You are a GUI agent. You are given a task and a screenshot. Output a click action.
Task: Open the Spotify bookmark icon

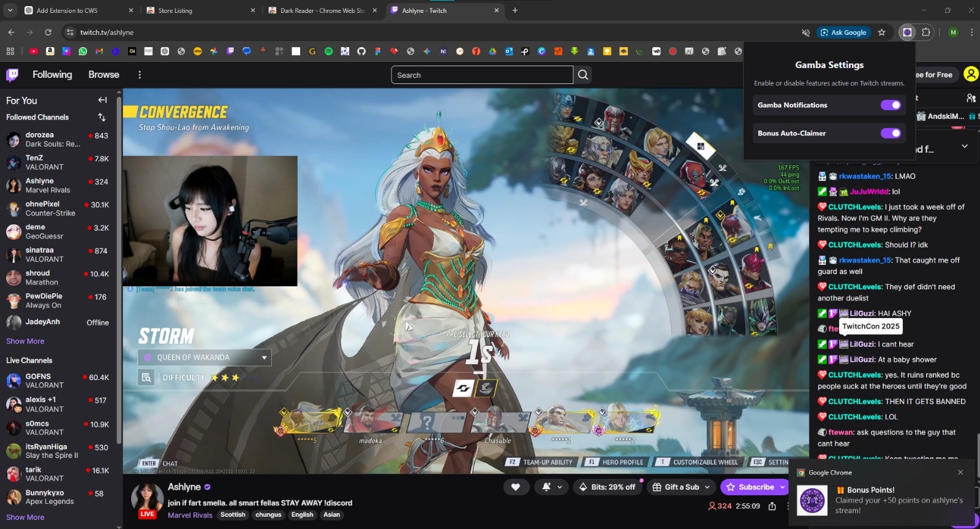[328, 51]
